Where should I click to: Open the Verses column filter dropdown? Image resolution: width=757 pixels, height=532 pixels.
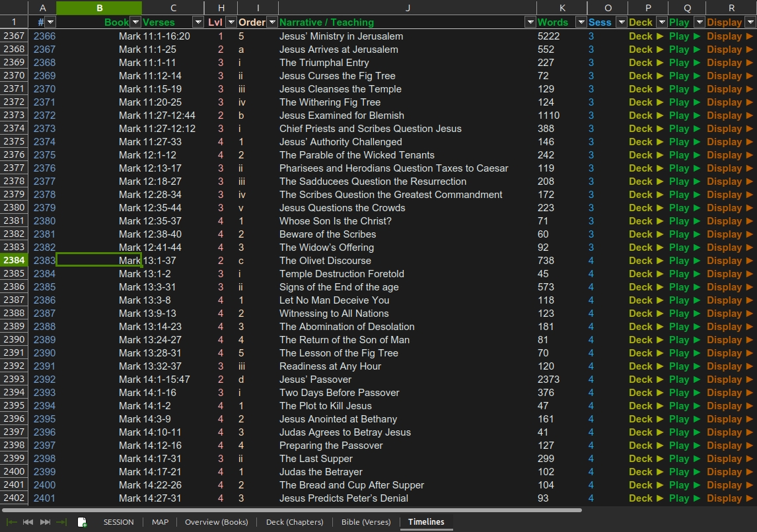pos(198,22)
